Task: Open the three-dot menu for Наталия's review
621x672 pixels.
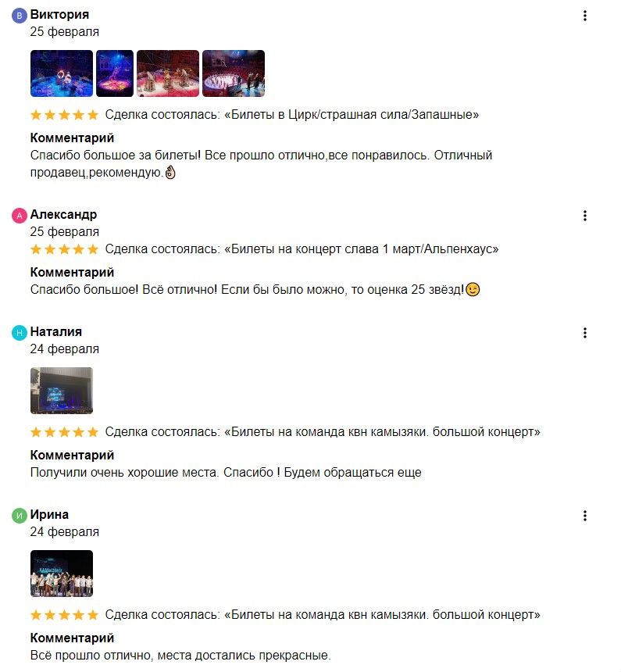Action: [x=584, y=333]
